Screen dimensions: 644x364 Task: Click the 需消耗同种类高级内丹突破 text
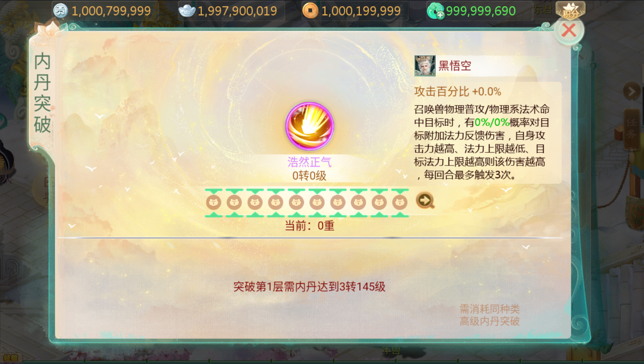coord(490,315)
